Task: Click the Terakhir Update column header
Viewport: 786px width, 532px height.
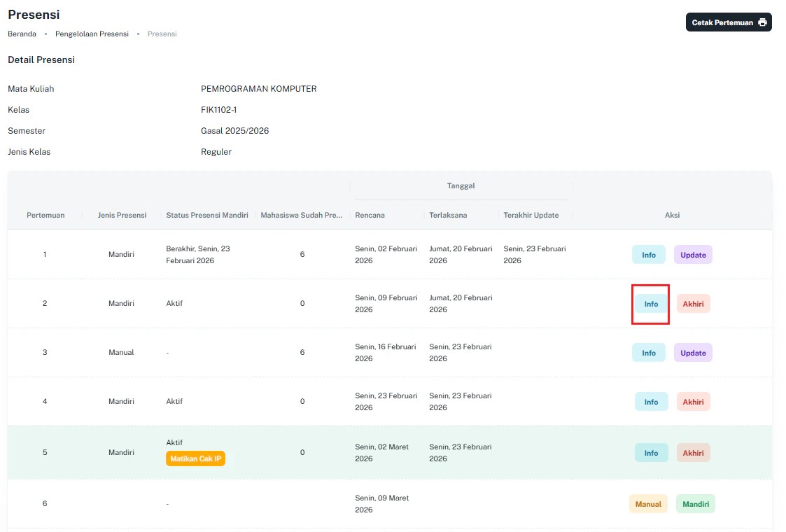Action: pyautogui.click(x=531, y=215)
